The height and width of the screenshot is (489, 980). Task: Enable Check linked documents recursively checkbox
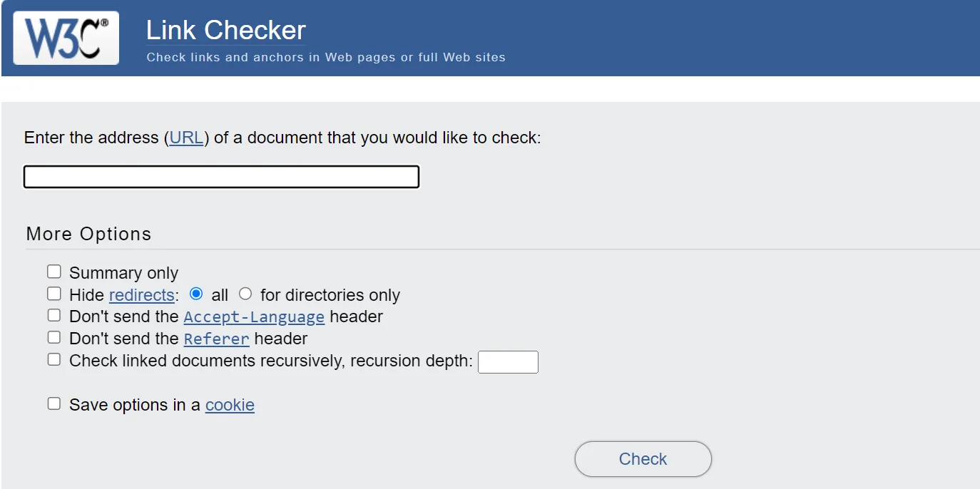point(54,359)
